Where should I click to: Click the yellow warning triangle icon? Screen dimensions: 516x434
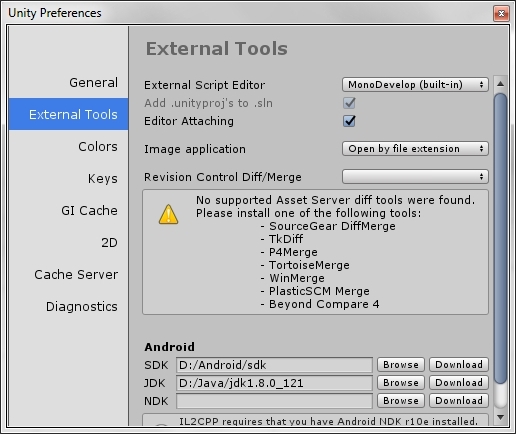coord(168,214)
